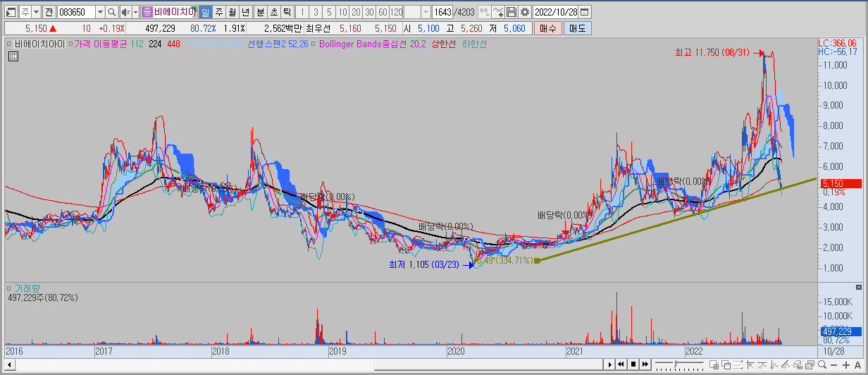868x375 pixels.
Task: Toggle the 거래량 volume legend checkbox
Action: 10,288
